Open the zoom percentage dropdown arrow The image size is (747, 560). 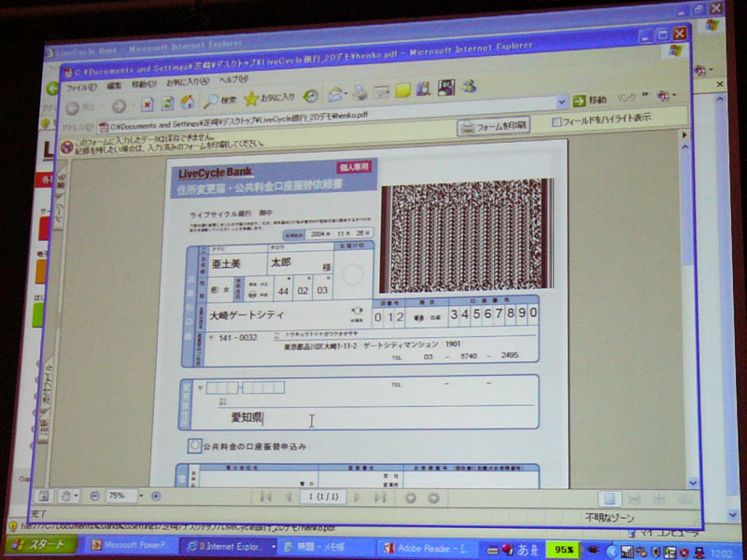[141, 496]
